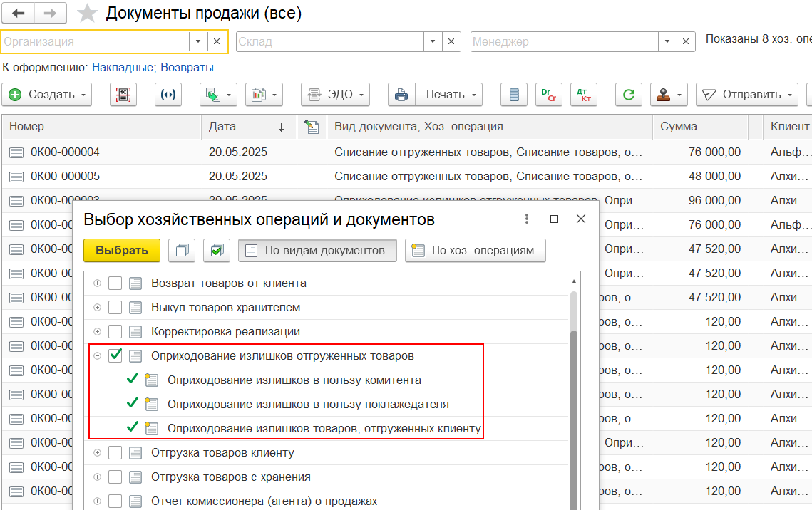812x510 pixels.
Task: Click the printer icon button
Action: 401,95
